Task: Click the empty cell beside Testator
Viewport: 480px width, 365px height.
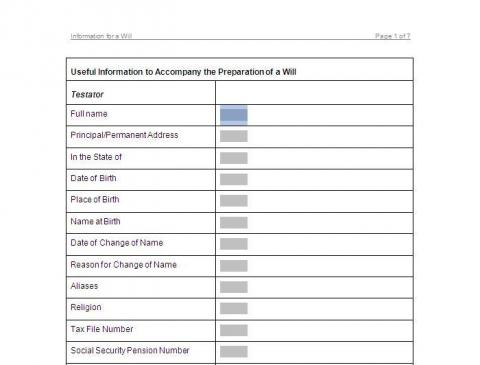Action: 314,93
